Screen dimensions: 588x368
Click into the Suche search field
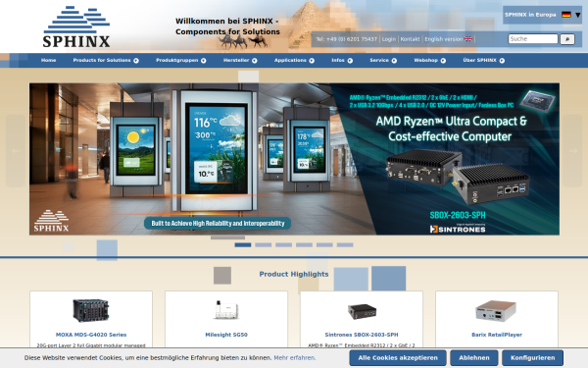click(x=533, y=38)
